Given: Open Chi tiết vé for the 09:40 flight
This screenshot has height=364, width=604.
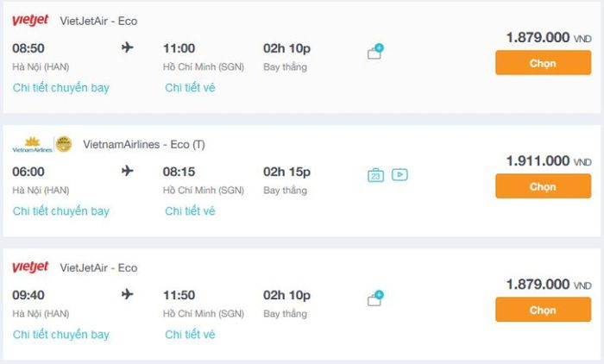Looking at the screenshot, I should 190,334.
